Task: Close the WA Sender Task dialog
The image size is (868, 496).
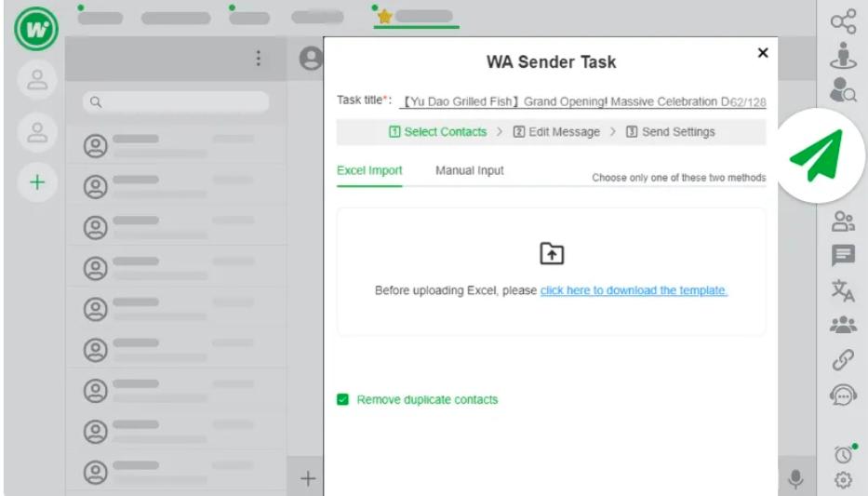Action: coord(763,53)
